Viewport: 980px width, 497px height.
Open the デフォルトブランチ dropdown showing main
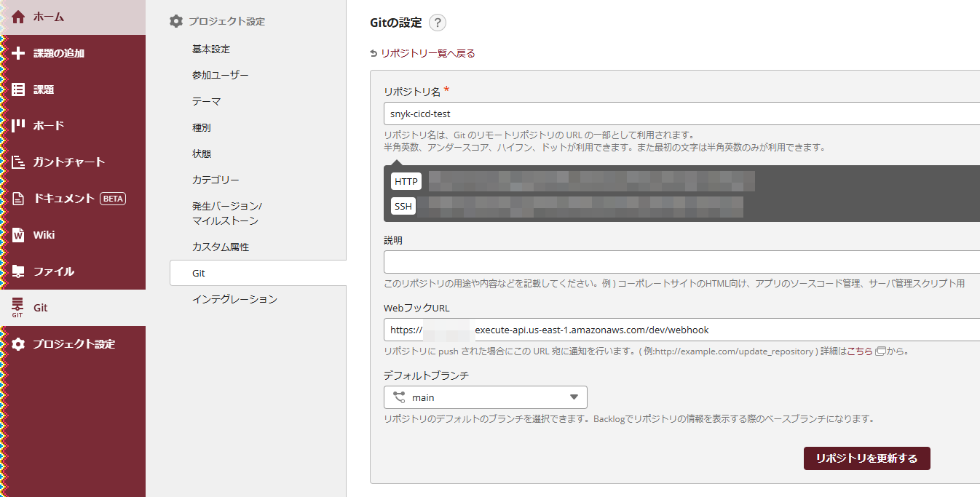(x=485, y=397)
